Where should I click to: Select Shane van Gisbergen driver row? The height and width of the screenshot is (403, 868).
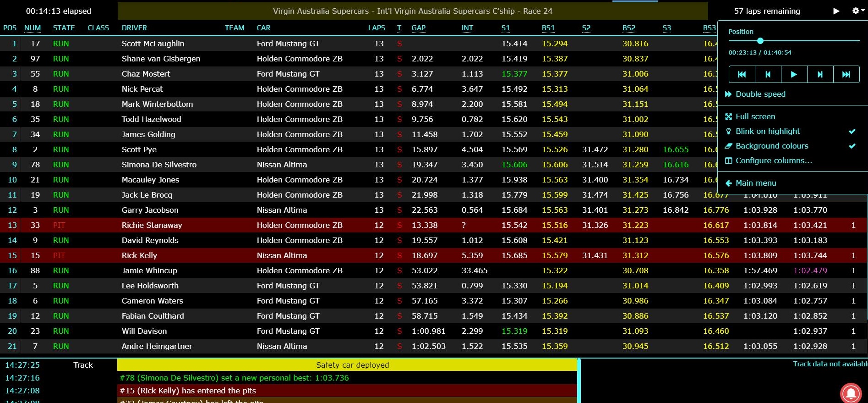pos(359,59)
